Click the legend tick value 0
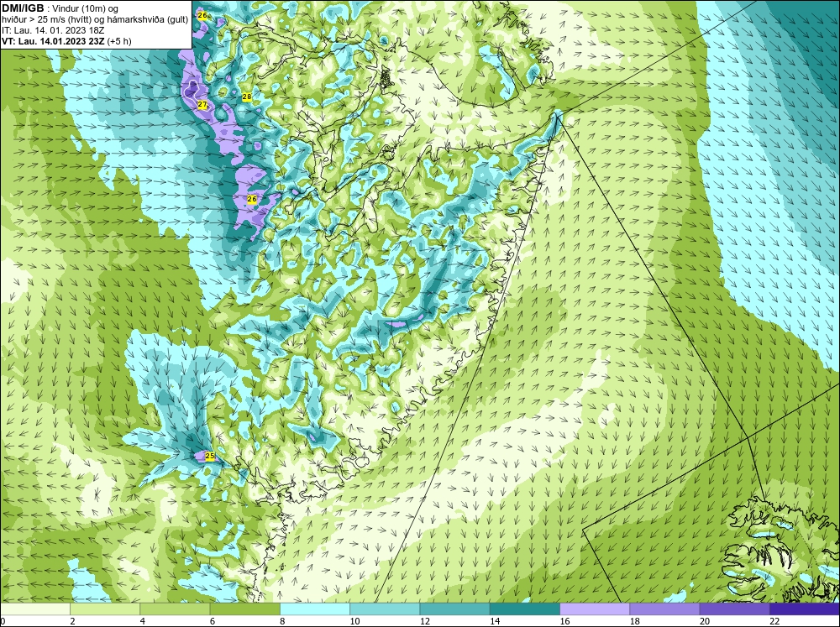Screen dimensions: 840x627 point(3,621)
